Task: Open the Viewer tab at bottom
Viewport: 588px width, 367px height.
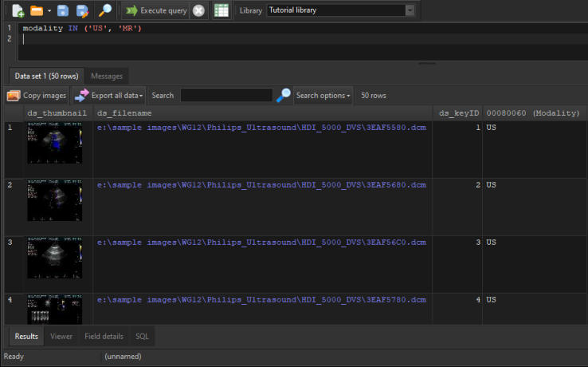Action: coord(61,336)
